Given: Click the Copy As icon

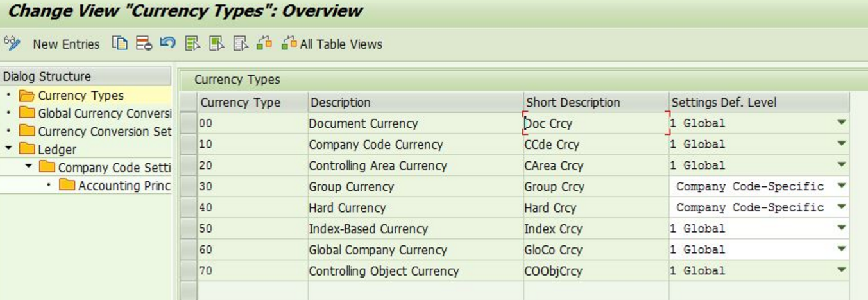Looking at the screenshot, I should pos(119,43).
